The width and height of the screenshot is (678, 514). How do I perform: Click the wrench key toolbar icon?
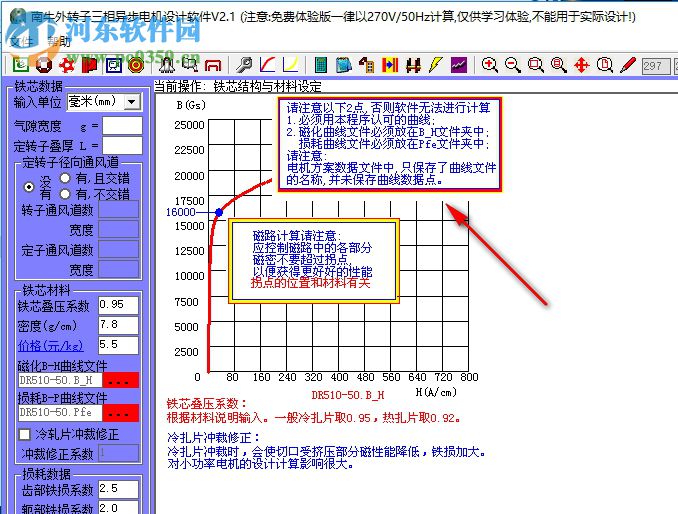[x=244, y=65]
